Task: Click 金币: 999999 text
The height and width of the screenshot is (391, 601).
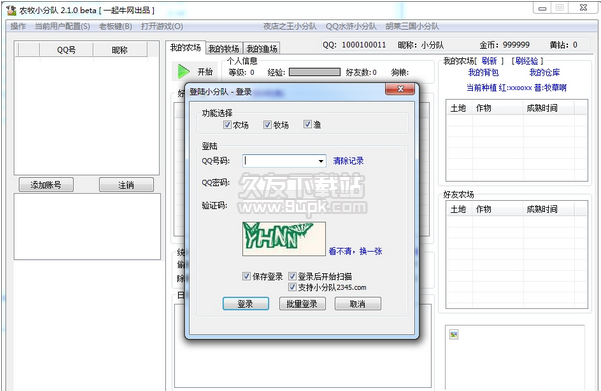Action: pyautogui.click(x=504, y=45)
